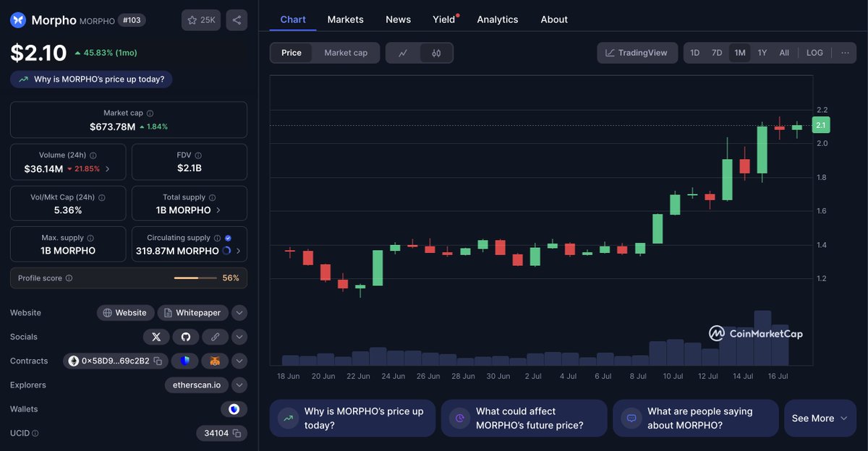Click the circulating supply progress ring

226,251
